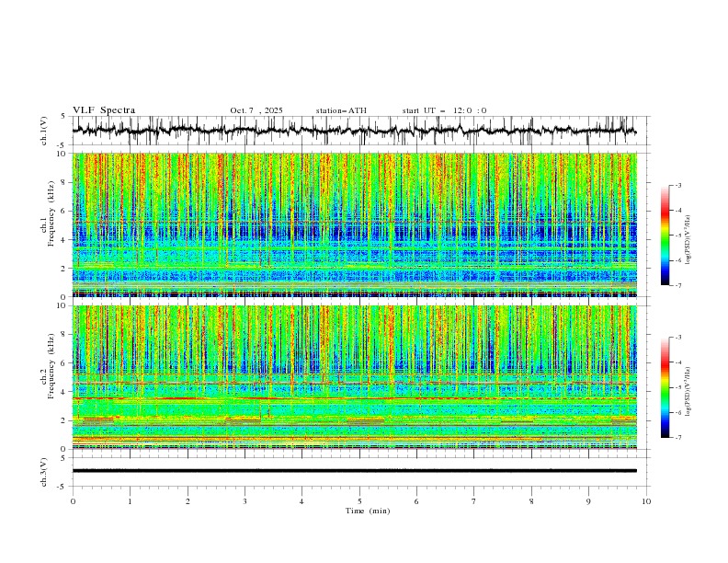Click the VLF Spectra title text
The image size is (728, 563).
104,110
